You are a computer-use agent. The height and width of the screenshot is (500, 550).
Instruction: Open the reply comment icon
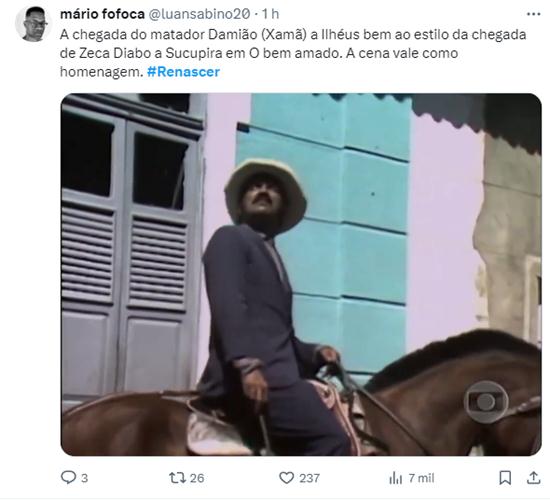(68, 478)
